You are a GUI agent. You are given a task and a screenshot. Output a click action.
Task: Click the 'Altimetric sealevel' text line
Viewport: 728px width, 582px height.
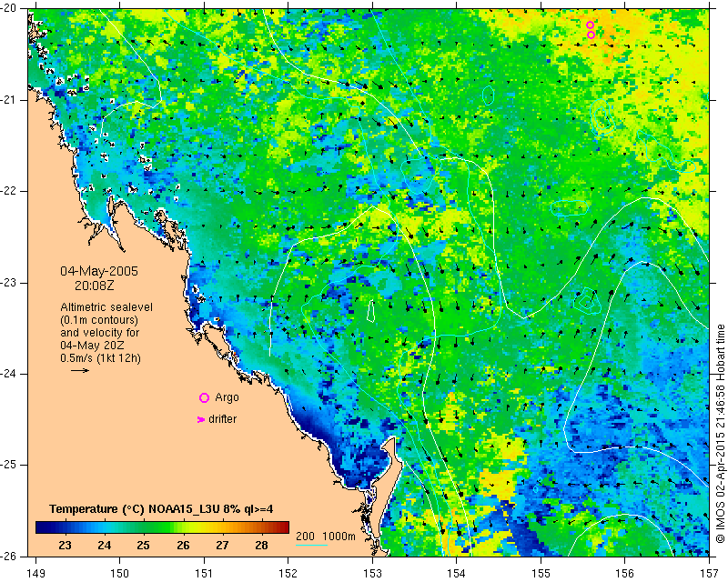[x=106, y=307]
